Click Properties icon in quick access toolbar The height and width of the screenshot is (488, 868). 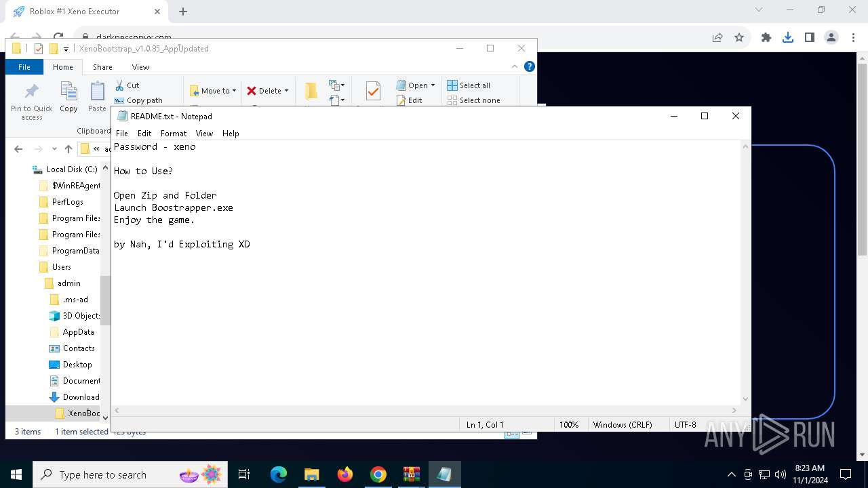(38, 49)
